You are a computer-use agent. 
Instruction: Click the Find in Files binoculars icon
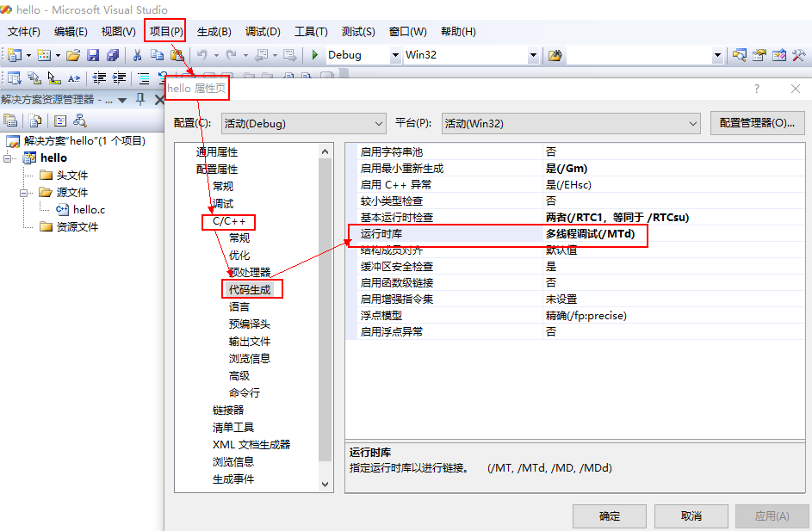pos(555,55)
